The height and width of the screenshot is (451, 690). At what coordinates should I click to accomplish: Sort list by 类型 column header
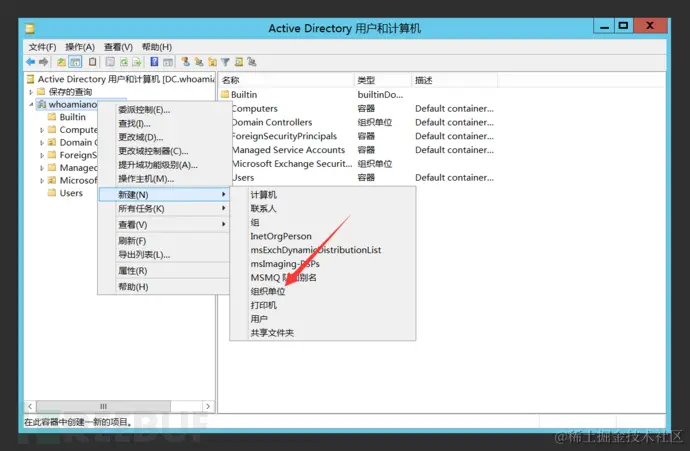pyautogui.click(x=382, y=80)
